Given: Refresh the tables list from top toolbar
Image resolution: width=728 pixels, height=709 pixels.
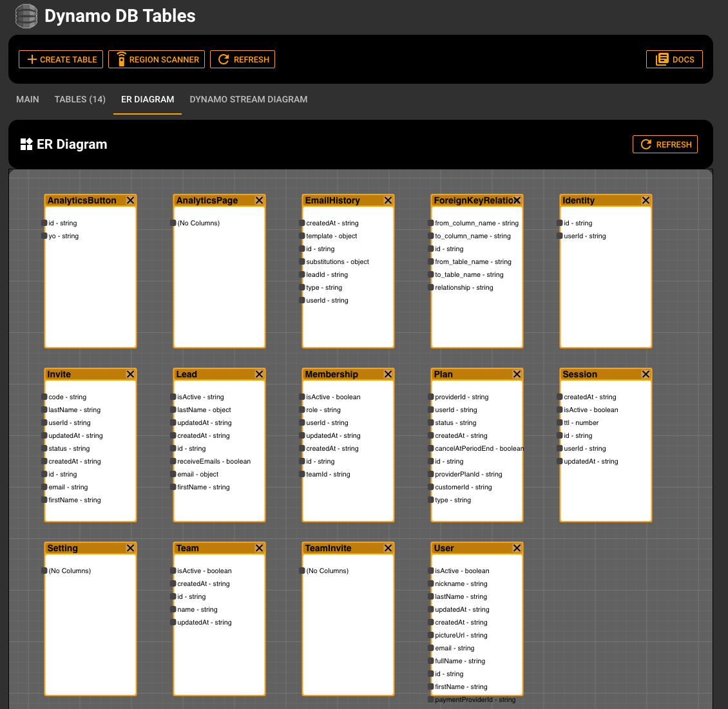Looking at the screenshot, I should point(242,59).
